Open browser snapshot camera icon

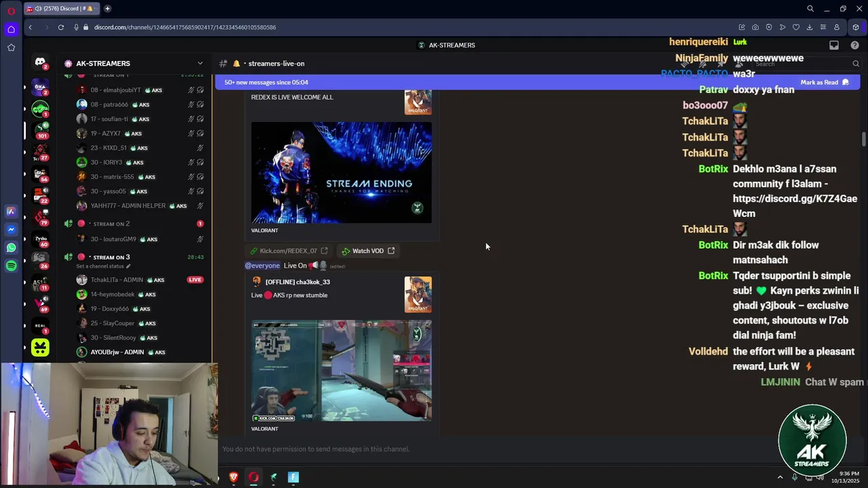click(x=755, y=27)
